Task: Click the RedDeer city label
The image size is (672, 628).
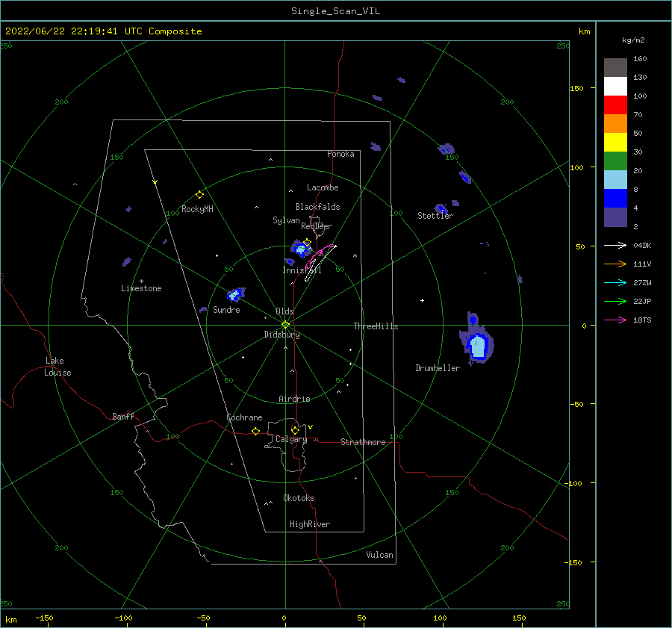Action: (x=317, y=226)
